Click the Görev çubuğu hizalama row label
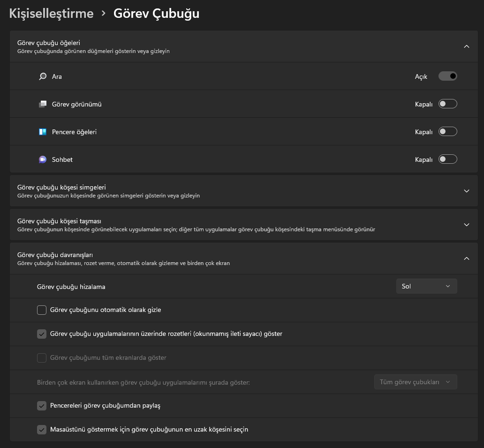 click(71, 287)
